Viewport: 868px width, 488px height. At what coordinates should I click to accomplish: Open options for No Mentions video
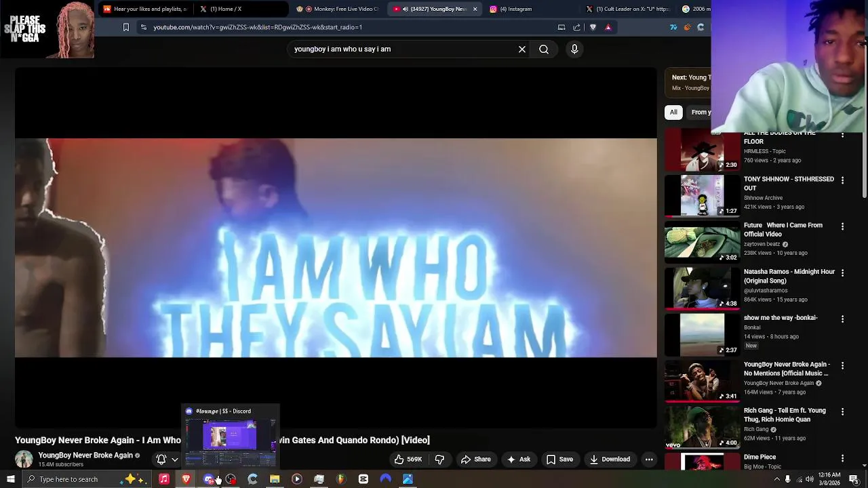(842, 365)
